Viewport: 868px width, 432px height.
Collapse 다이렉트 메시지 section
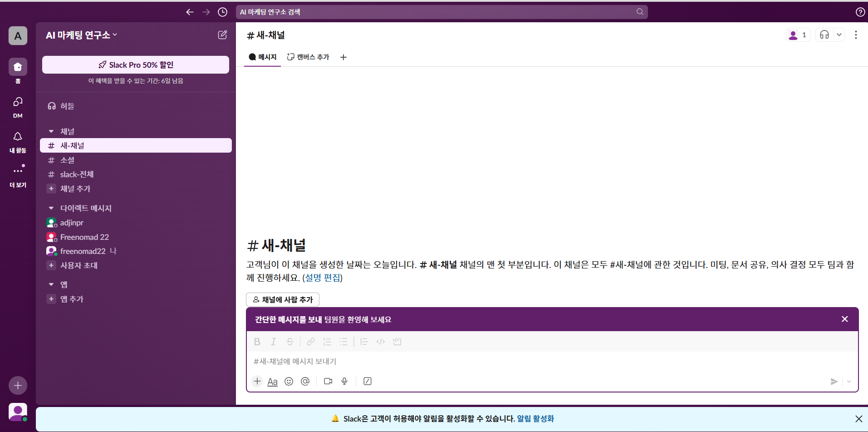pyautogui.click(x=51, y=208)
